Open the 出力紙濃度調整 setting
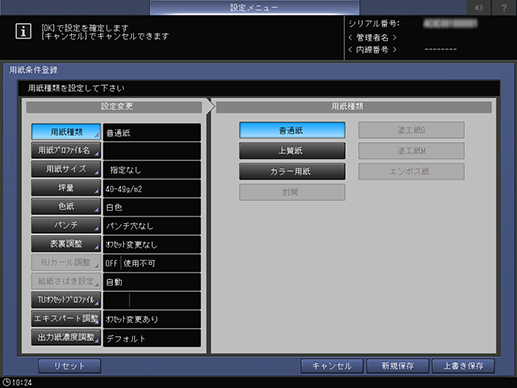This screenshot has width=517, height=388. (66, 337)
